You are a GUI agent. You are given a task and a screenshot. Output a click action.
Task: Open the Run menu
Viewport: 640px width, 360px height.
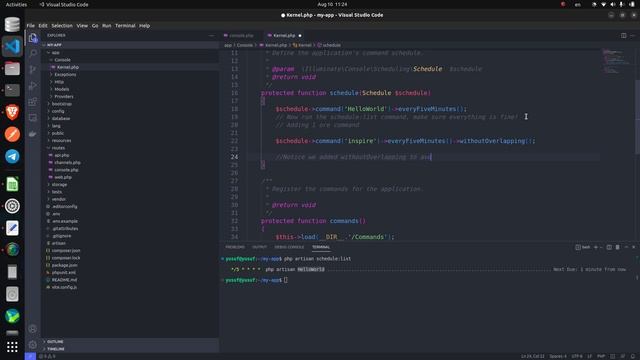107,26
